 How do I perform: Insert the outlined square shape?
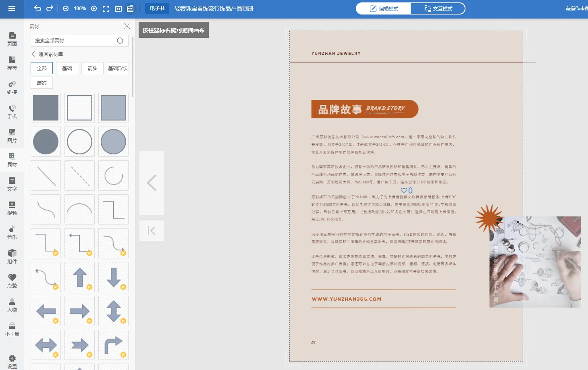[79, 108]
